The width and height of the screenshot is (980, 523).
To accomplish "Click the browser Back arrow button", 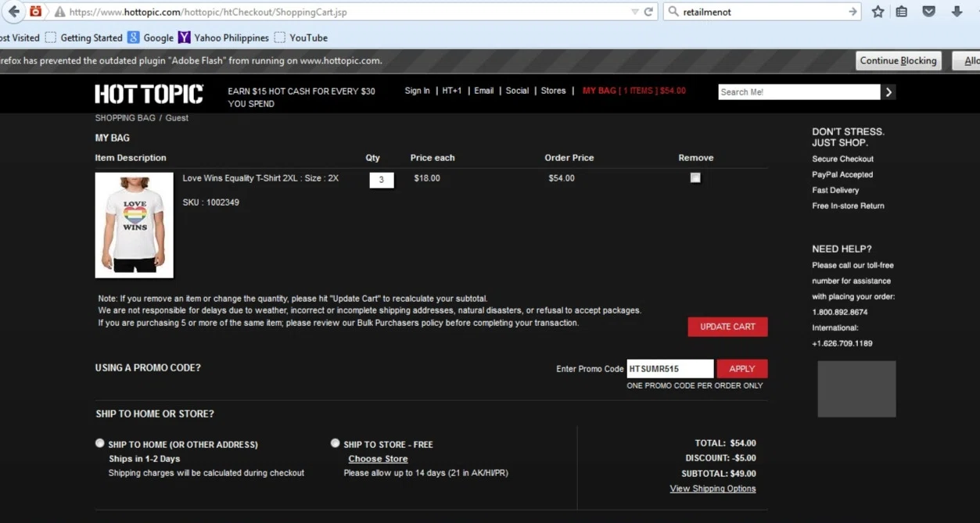I will [13, 12].
